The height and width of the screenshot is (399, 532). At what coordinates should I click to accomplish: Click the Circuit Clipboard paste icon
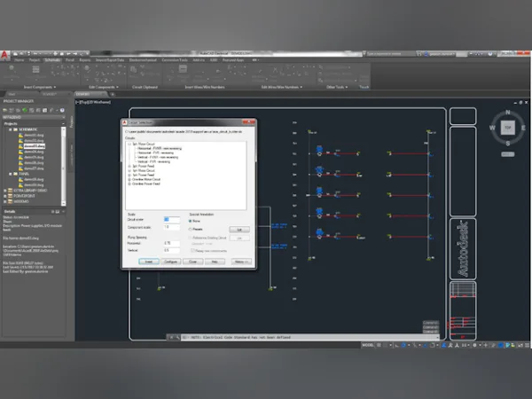(x=134, y=70)
